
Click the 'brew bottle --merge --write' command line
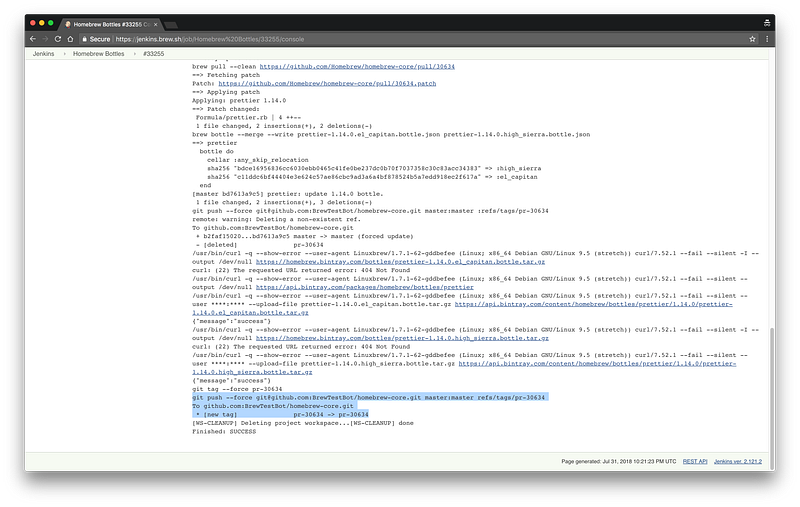tap(391, 135)
